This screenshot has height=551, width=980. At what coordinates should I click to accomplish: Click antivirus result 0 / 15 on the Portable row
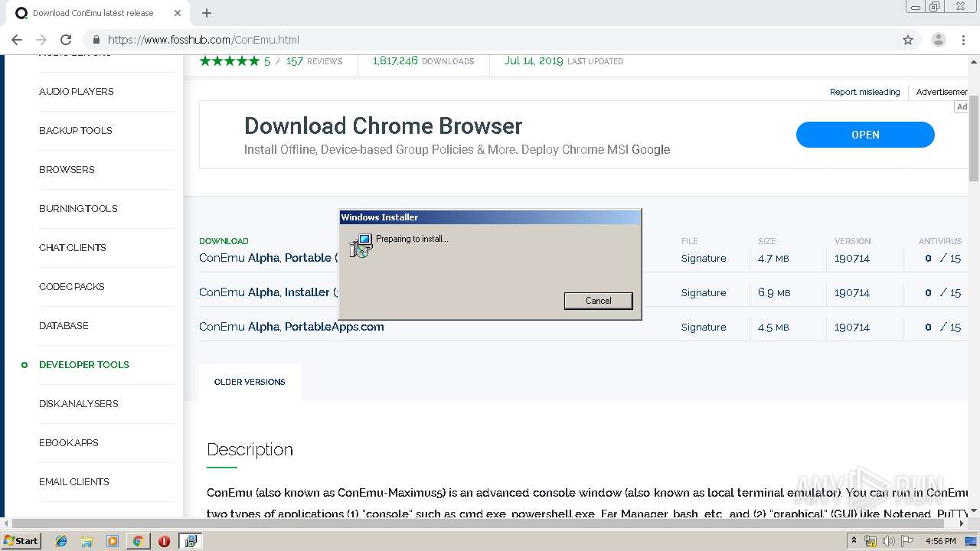pyautogui.click(x=942, y=259)
